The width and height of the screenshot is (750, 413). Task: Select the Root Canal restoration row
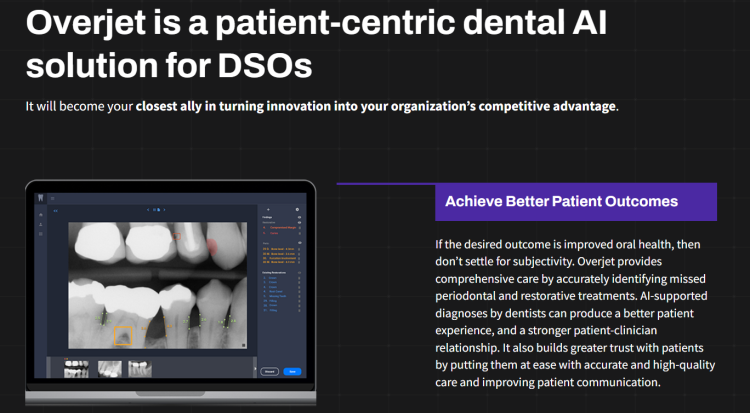point(273,291)
